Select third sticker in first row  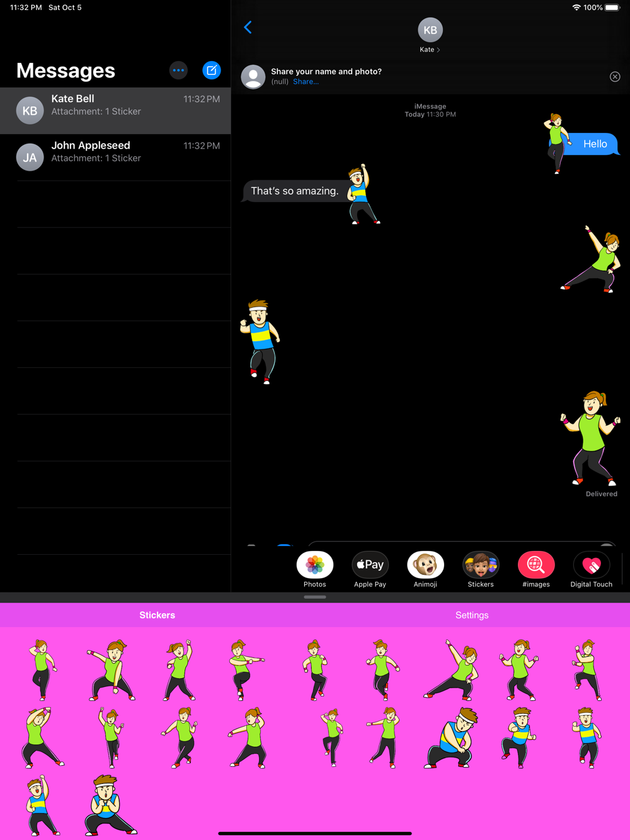click(180, 670)
